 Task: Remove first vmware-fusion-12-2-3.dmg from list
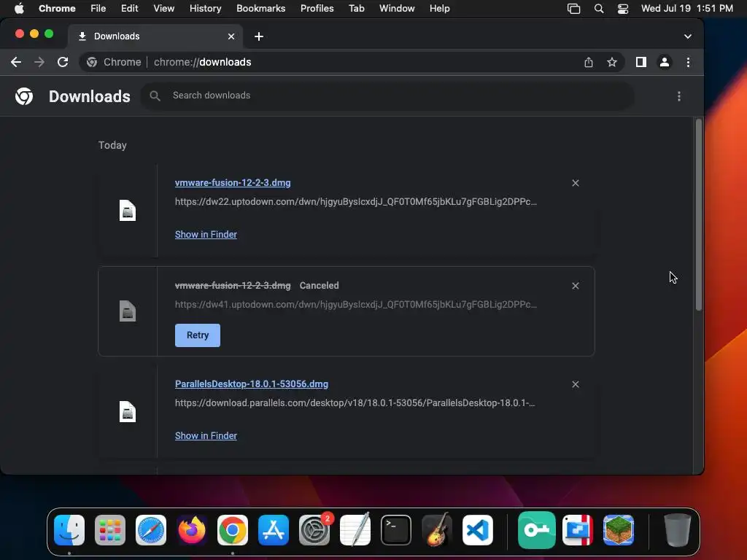tap(576, 183)
